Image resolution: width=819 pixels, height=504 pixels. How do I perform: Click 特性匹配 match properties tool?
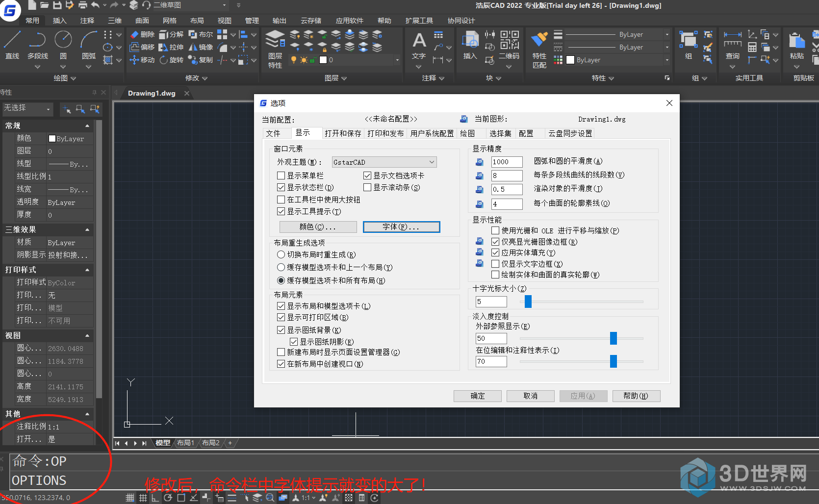click(x=539, y=49)
